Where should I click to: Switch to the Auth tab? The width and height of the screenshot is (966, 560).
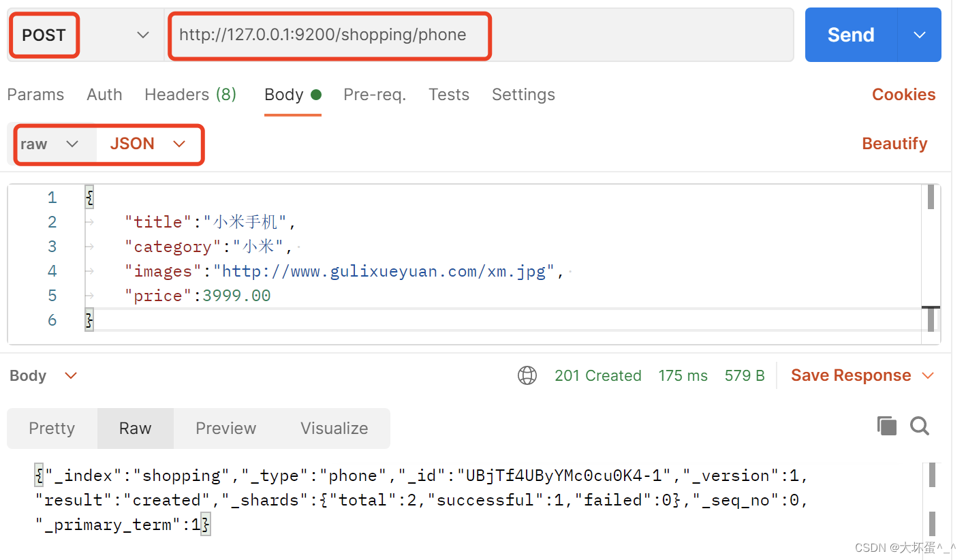click(x=104, y=95)
